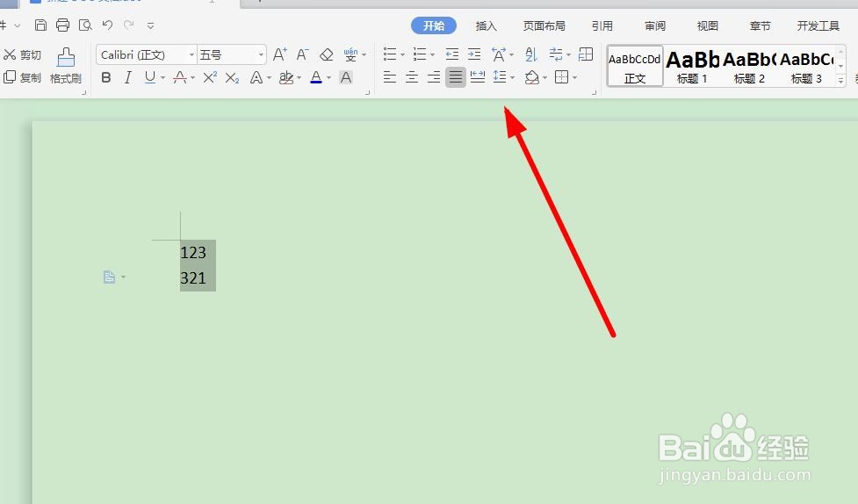Open Print Preview icon
858x504 pixels.
(x=85, y=25)
